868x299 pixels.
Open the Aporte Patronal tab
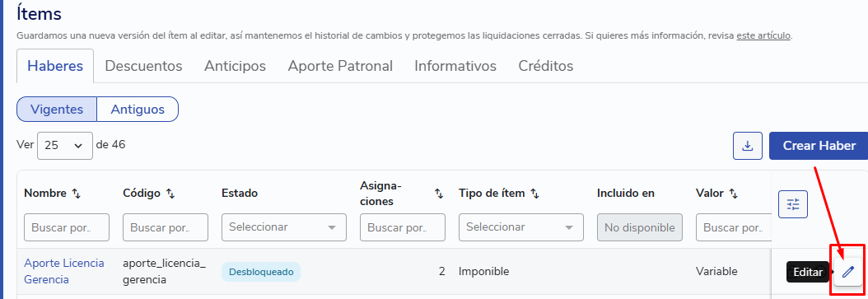(x=340, y=66)
